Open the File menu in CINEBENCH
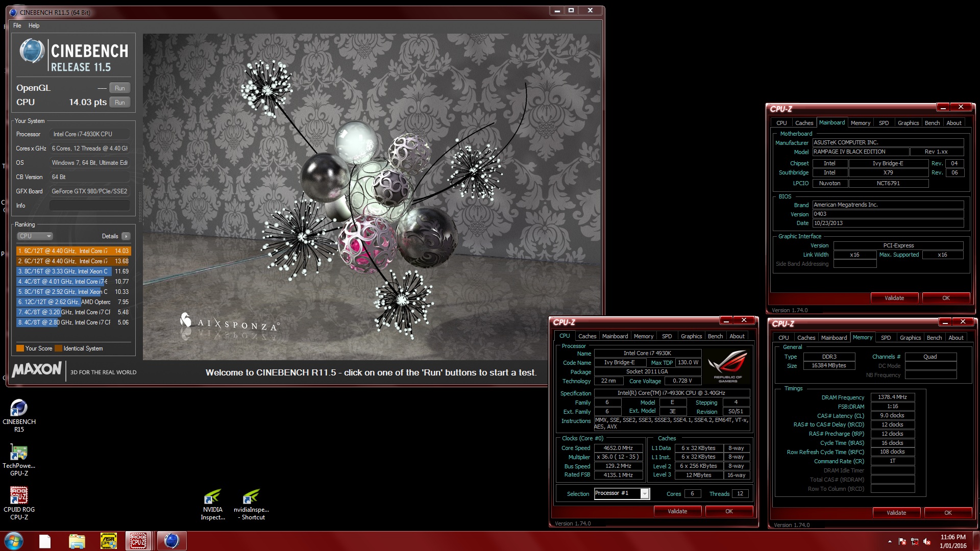This screenshot has width=980, height=551. 17,26
